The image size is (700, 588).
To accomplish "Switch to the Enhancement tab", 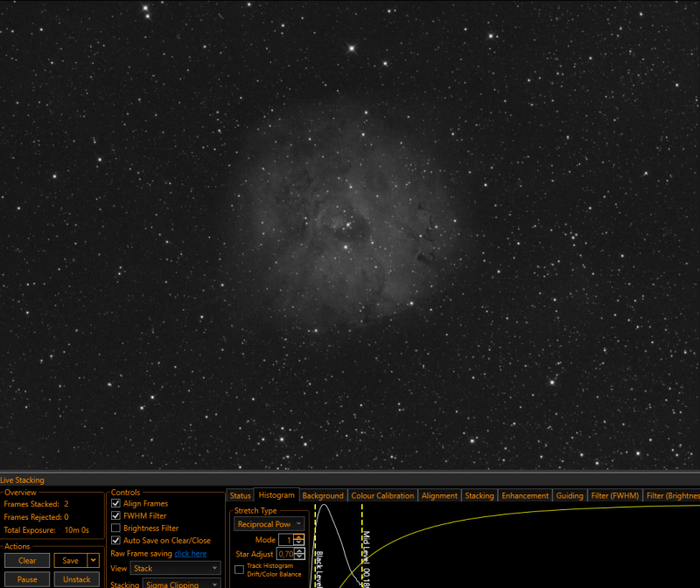I will pyautogui.click(x=525, y=495).
